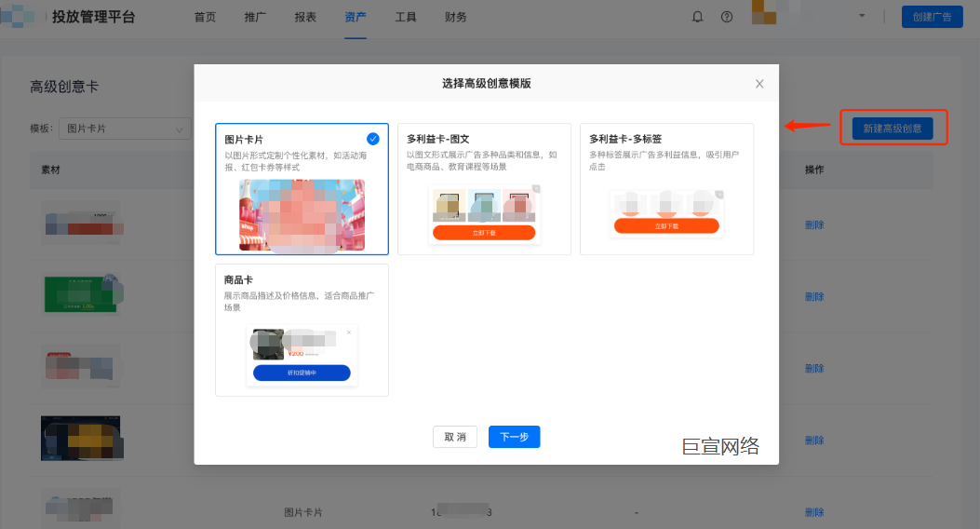Open the 模板 图片卡片 dropdown
This screenshot has width=980, height=529.
(x=125, y=129)
